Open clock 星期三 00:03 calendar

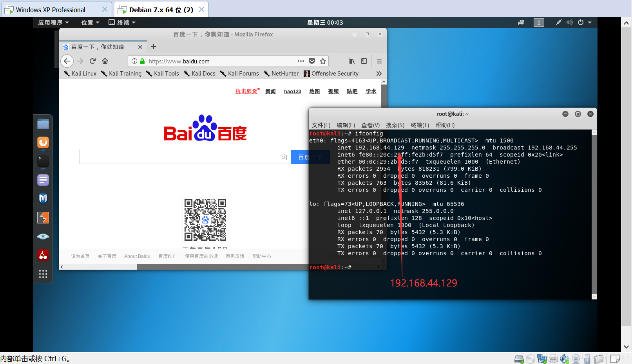pos(325,22)
